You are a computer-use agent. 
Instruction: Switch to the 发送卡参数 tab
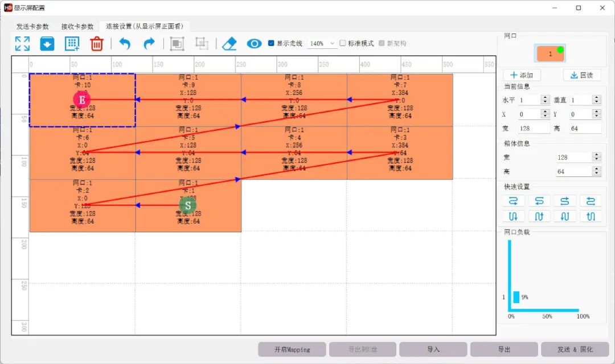pos(32,27)
